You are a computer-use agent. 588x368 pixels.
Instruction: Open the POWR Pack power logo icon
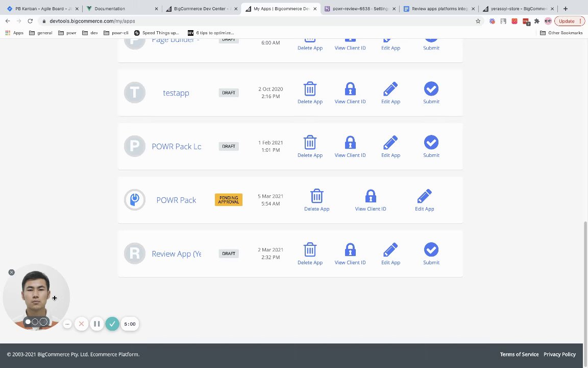135,200
